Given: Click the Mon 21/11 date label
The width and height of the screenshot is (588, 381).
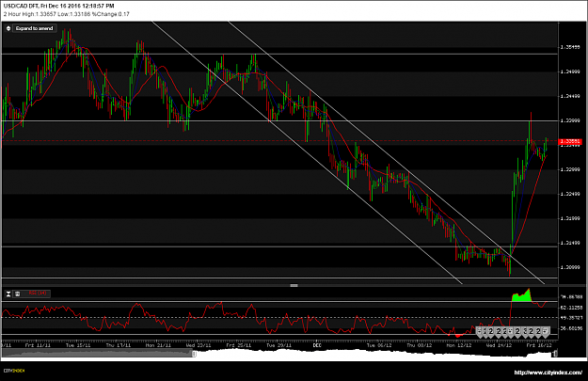Looking at the screenshot, I should [158, 345].
